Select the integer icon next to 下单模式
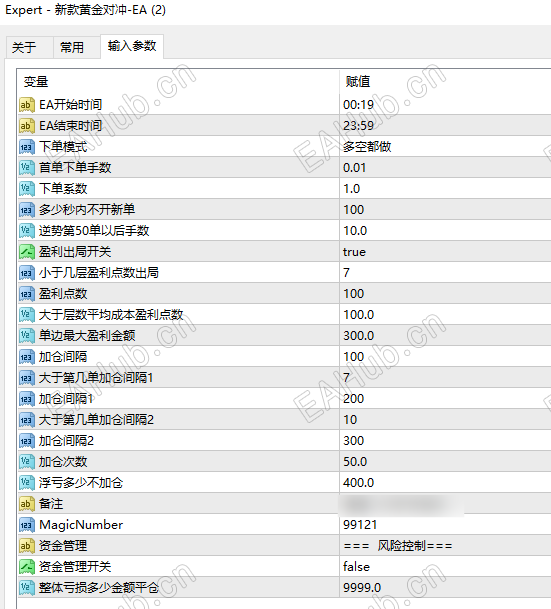551x609 pixels. 26,146
